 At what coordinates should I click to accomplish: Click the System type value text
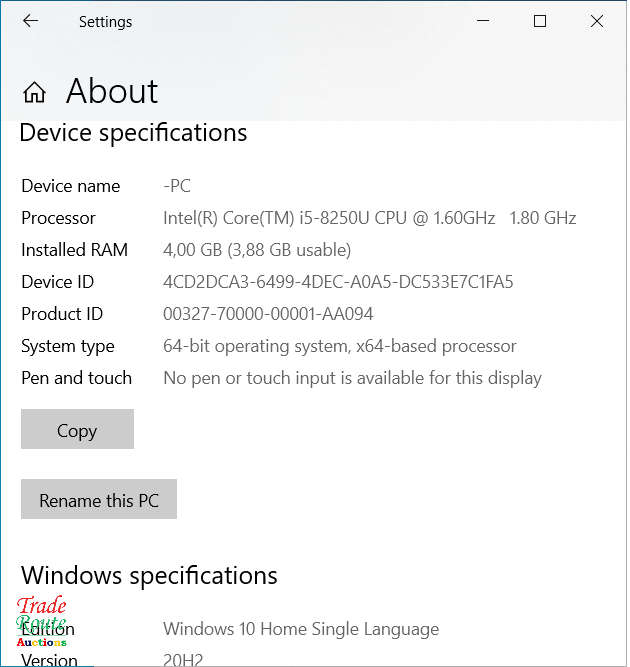pos(339,346)
